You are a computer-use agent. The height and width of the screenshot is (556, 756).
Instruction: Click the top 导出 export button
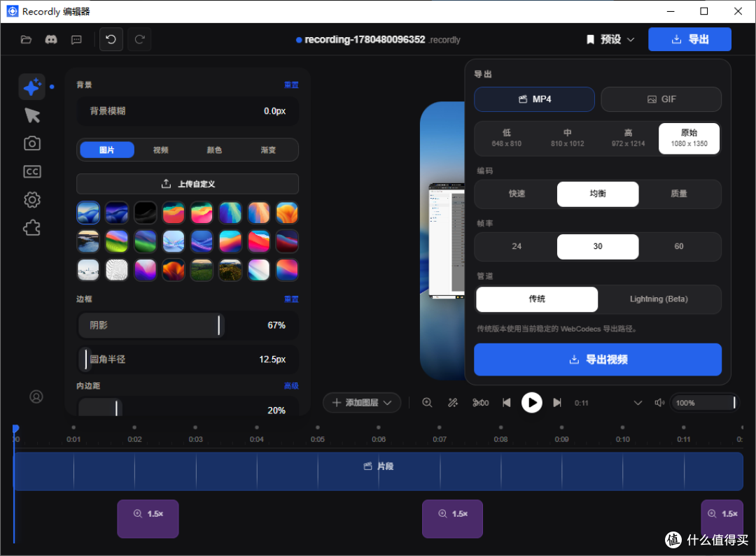[x=689, y=39]
